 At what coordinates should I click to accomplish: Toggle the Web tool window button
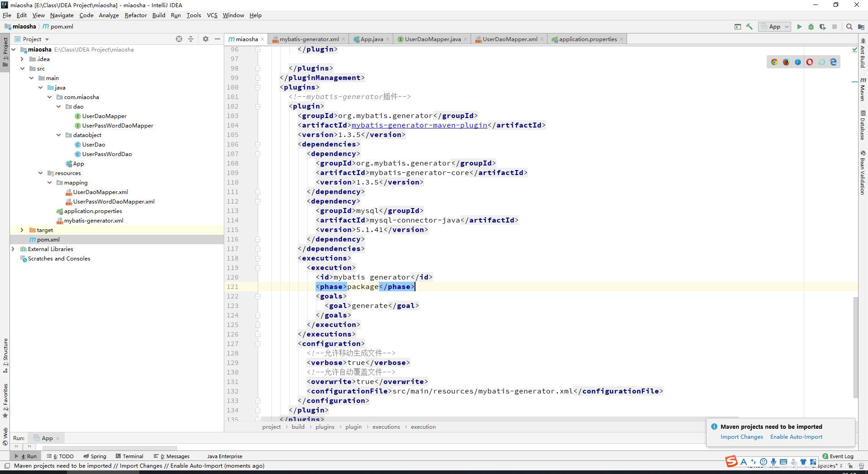[5, 437]
